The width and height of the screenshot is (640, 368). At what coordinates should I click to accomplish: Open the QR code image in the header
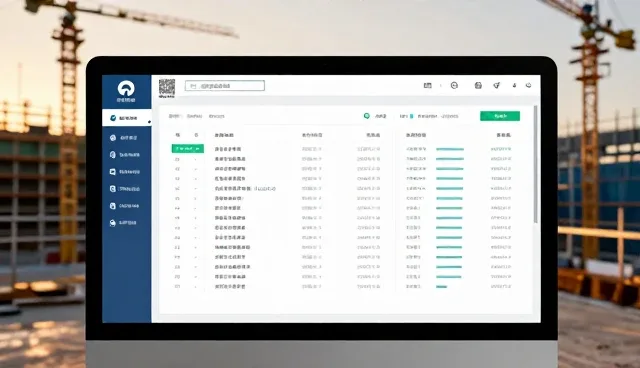(167, 87)
